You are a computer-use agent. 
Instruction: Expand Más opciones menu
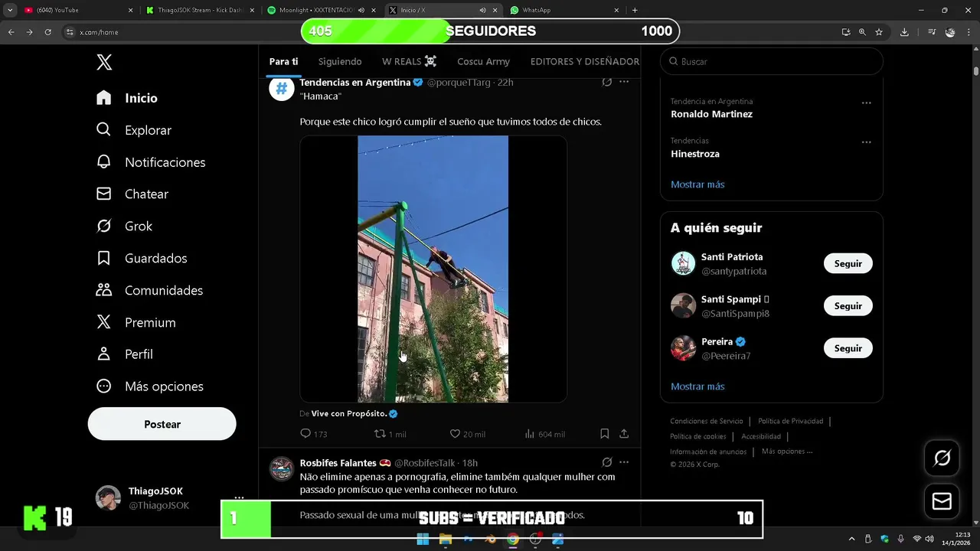(150, 386)
